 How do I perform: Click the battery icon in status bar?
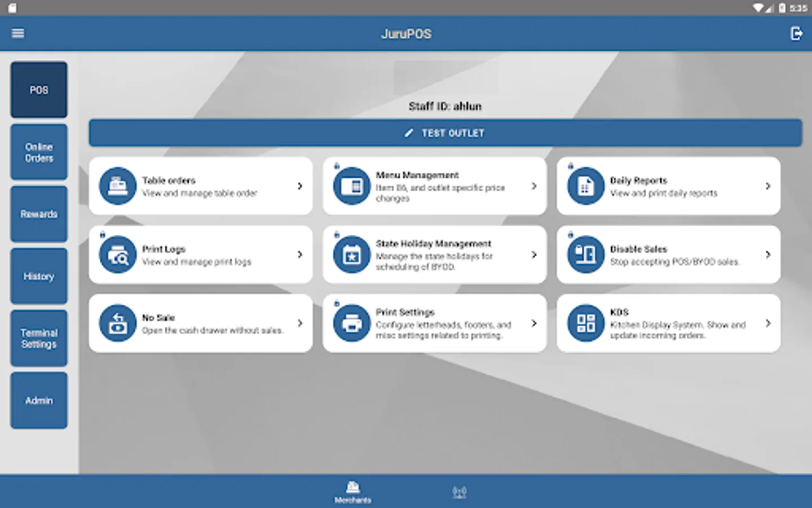[782, 8]
